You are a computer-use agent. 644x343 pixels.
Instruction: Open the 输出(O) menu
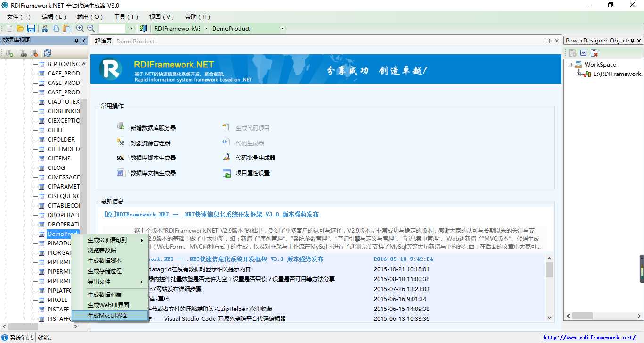[90, 17]
